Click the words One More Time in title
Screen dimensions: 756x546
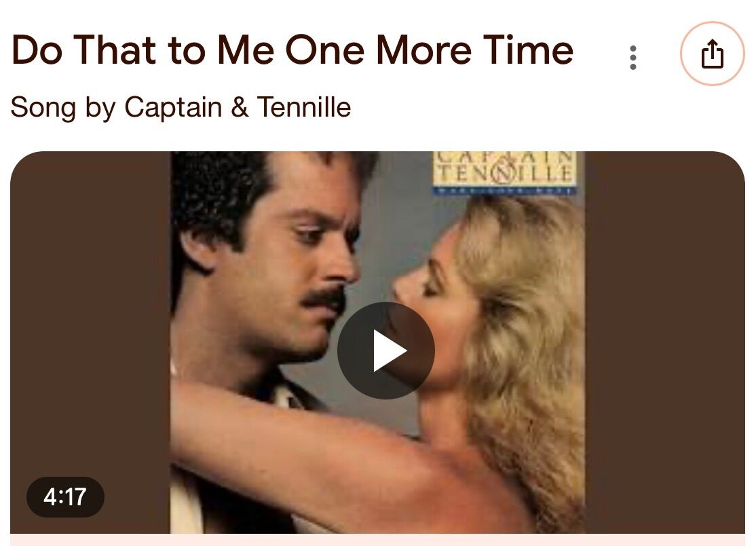coord(430,50)
